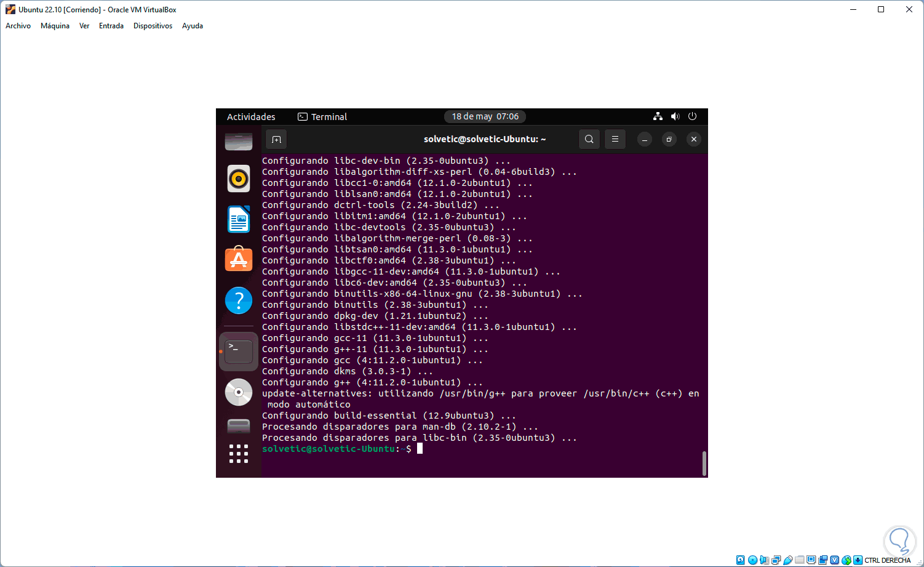
Task: Open the clock showing 18 de may 07:06
Action: [x=485, y=116]
